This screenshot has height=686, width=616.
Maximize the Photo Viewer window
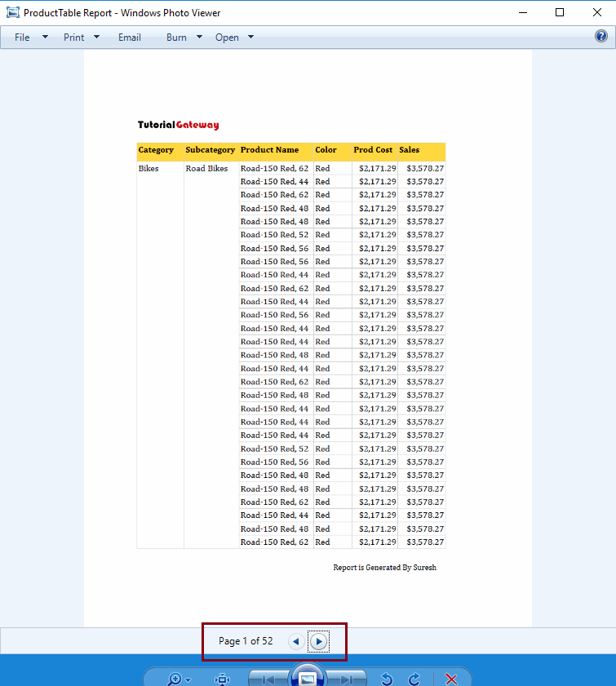560,12
